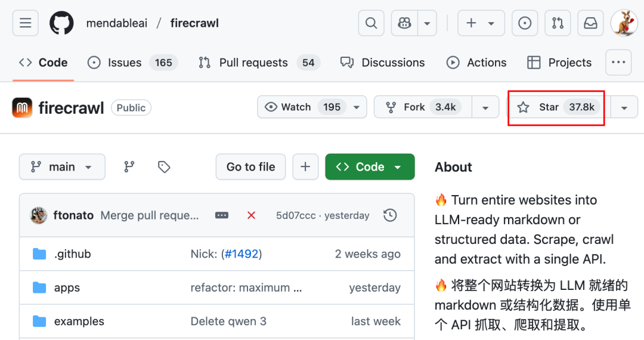Open ftonato's avatar in commit row

coord(39,215)
